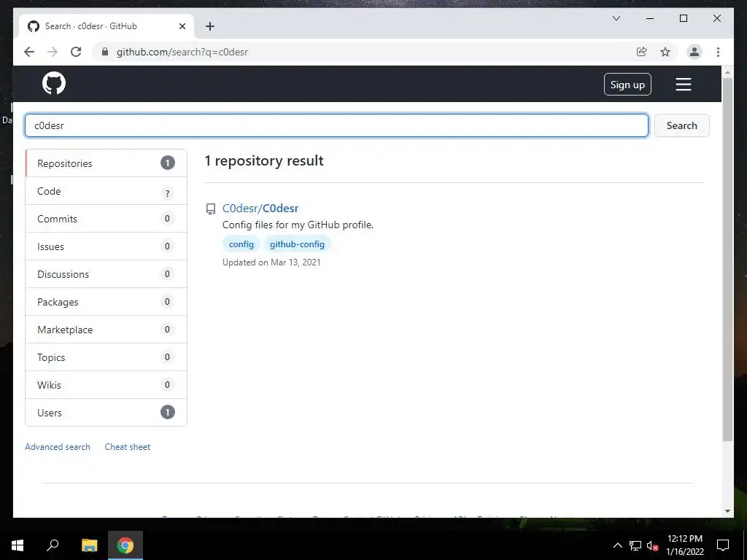Select the Commits filter
Screen dimensions: 747x560
(x=106, y=219)
